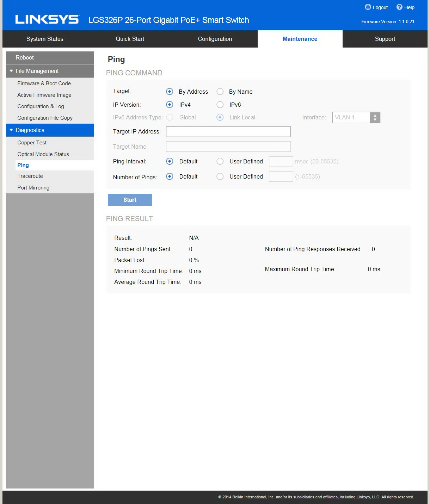Go to the Support tab

tap(385, 39)
